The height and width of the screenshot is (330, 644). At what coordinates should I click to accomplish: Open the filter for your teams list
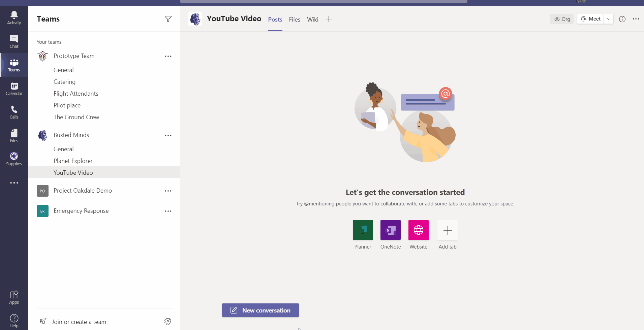coord(168,19)
